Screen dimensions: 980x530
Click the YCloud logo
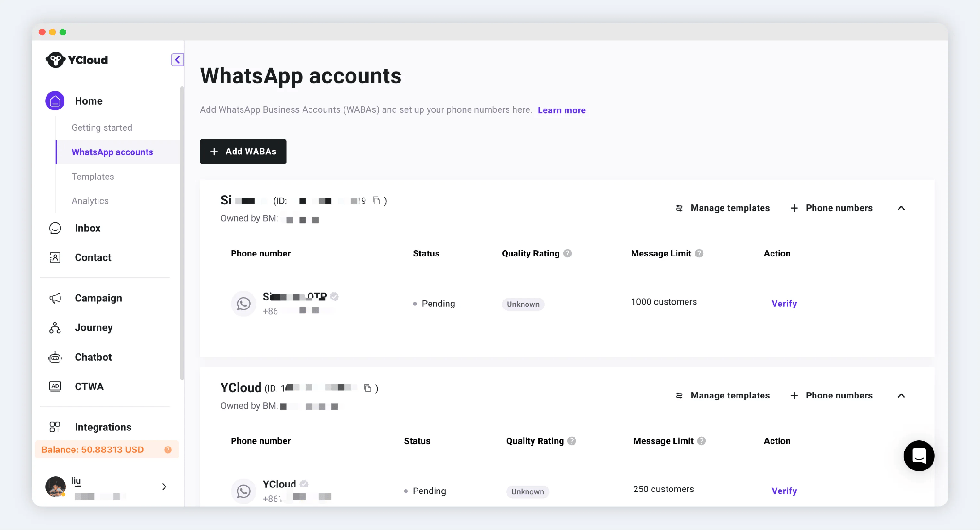[x=77, y=60]
